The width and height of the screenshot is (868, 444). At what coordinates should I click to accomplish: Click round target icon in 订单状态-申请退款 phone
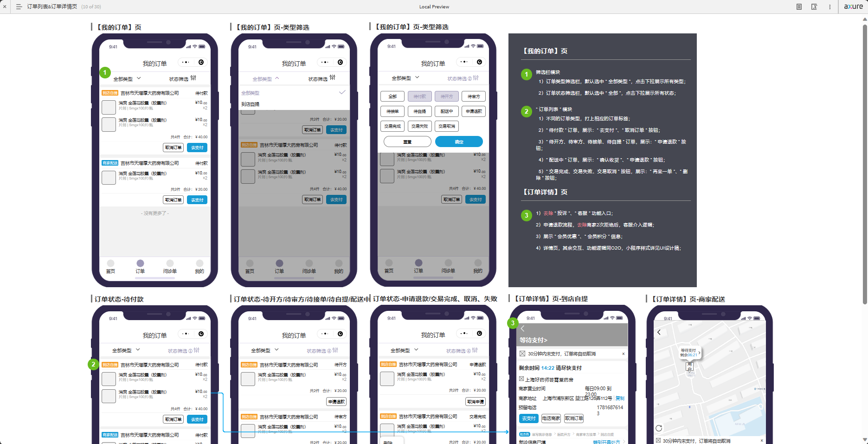[x=479, y=333]
